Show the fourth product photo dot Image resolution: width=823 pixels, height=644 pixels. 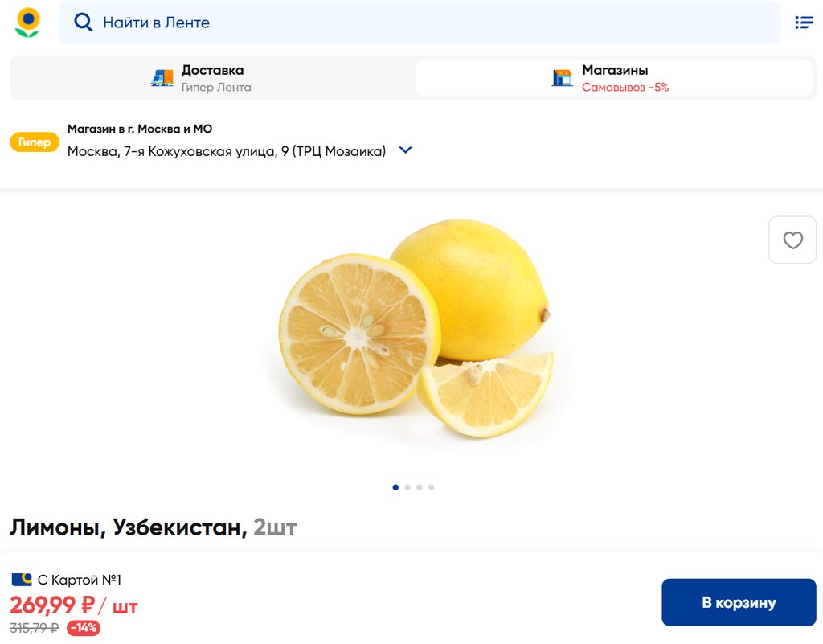[432, 487]
